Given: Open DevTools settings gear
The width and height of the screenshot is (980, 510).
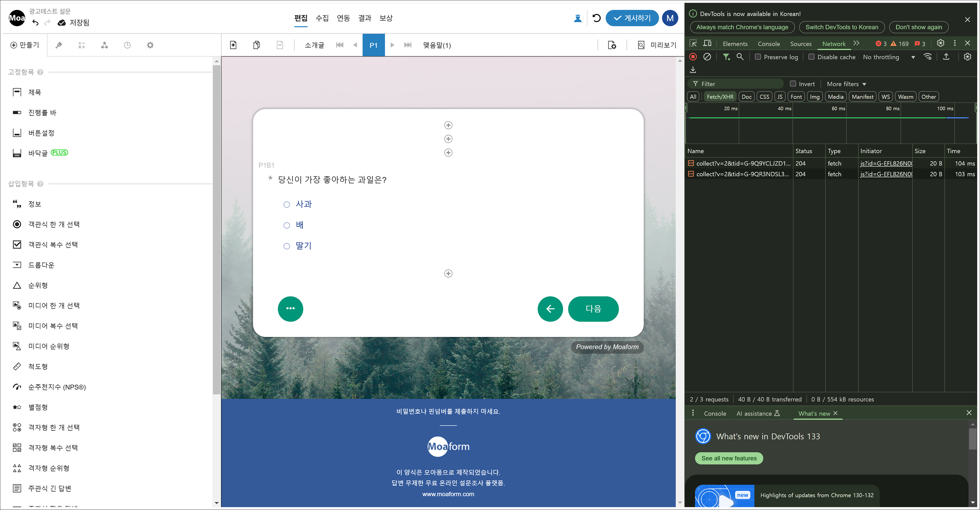Looking at the screenshot, I should click(x=940, y=43).
